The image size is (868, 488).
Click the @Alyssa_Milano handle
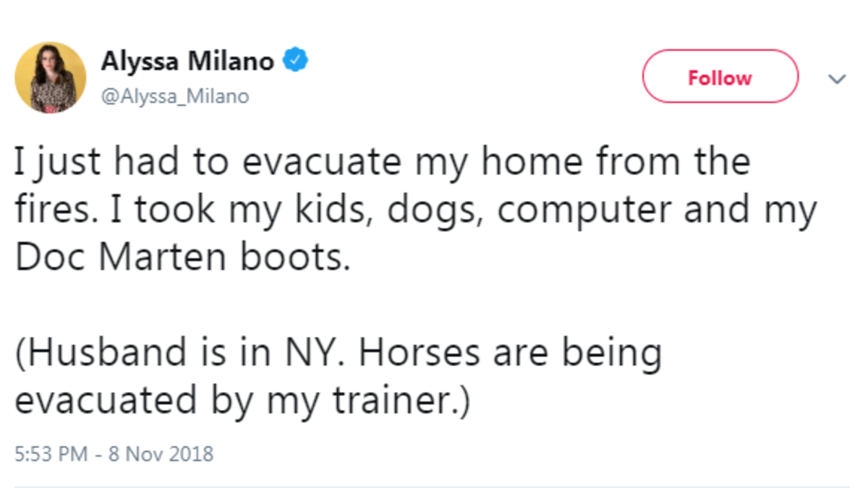coord(174,97)
